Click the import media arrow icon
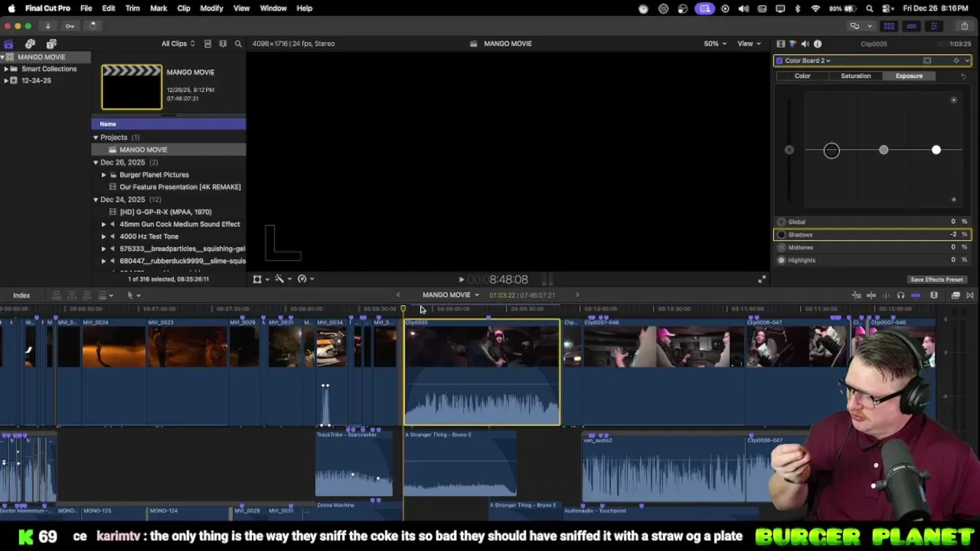Screen dimensions: 980x551 (47, 26)
